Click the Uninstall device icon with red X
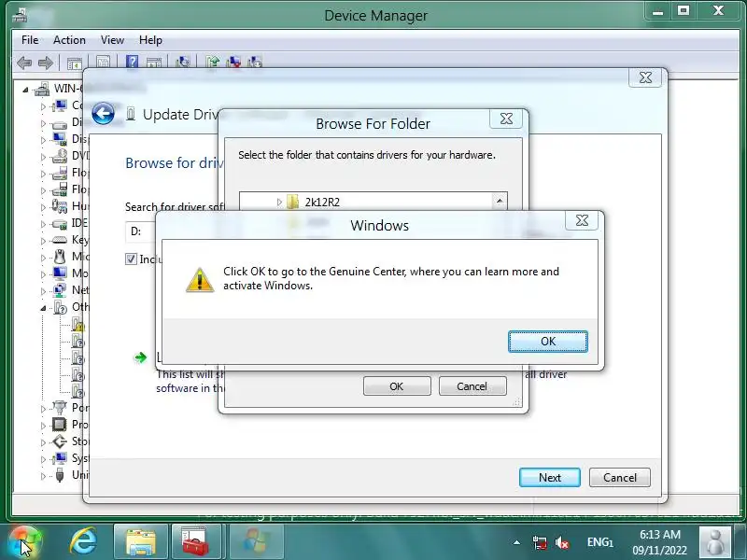The height and width of the screenshot is (560, 747). (x=233, y=62)
